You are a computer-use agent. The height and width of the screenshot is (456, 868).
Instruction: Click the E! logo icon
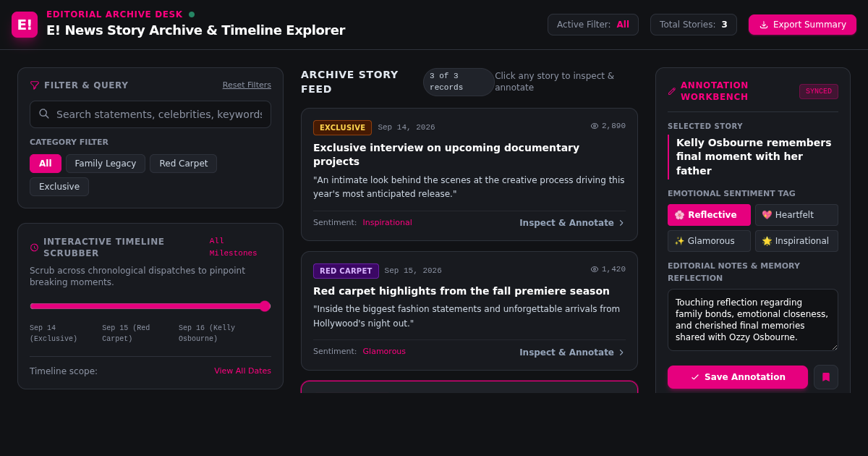(25, 25)
